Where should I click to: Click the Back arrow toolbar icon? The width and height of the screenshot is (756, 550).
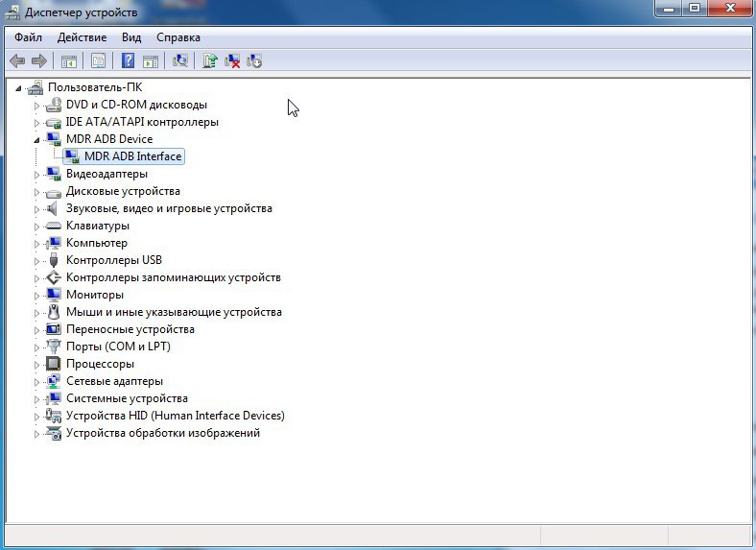click(17, 60)
